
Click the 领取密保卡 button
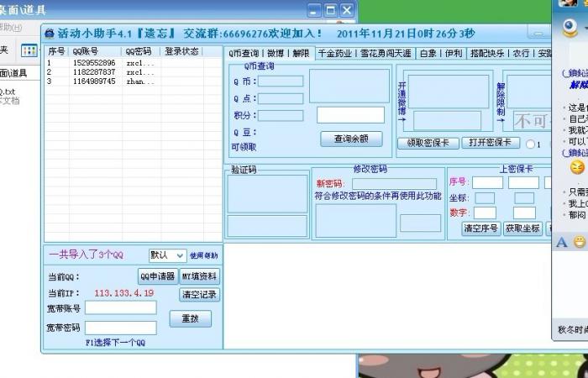(428, 143)
